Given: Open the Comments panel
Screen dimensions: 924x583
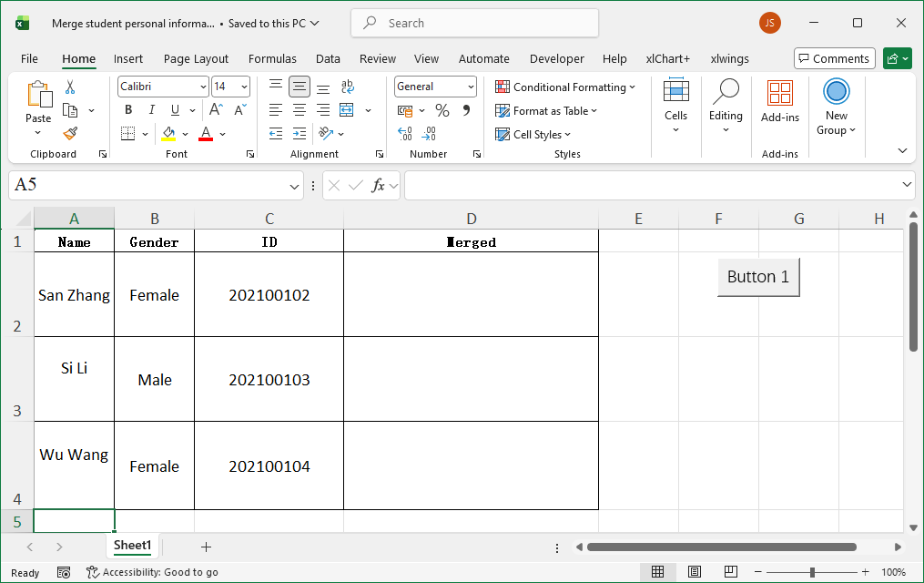Looking at the screenshot, I should [834, 58].
